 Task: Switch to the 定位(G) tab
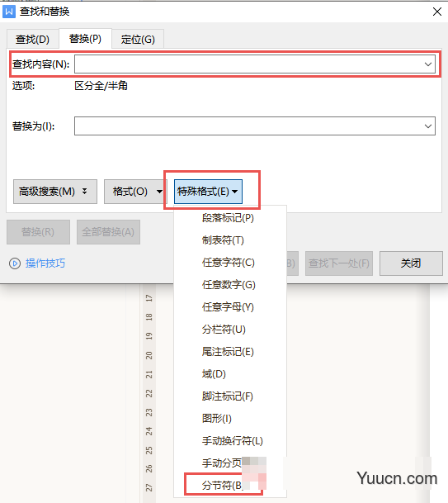point(138,39)
